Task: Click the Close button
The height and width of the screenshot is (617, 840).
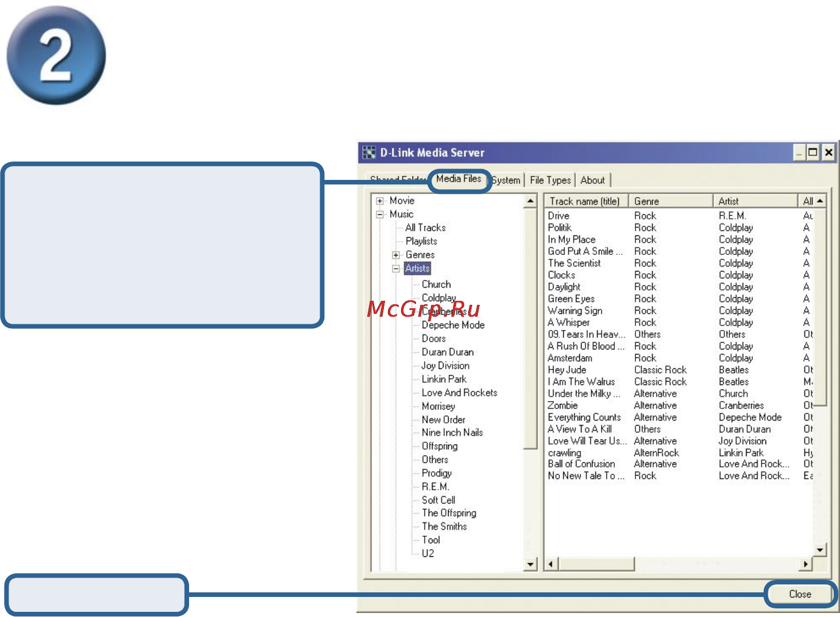Action: click(800, 594)
